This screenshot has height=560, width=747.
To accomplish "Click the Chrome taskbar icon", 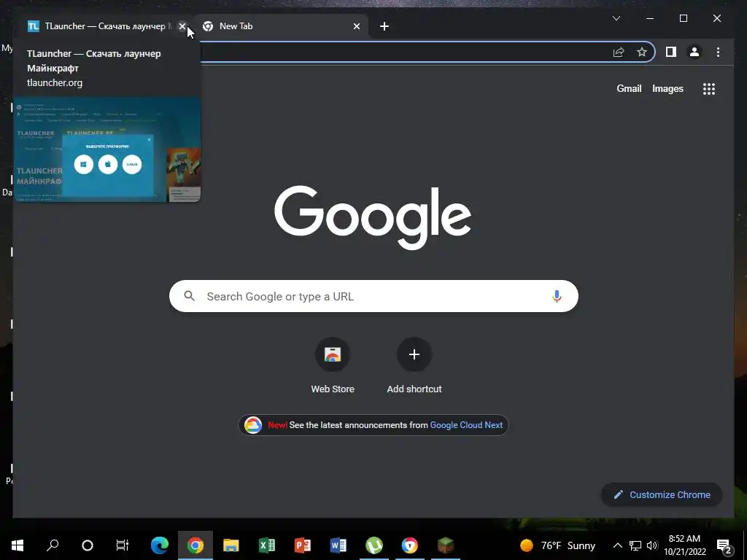I will [x=196, y=545].
